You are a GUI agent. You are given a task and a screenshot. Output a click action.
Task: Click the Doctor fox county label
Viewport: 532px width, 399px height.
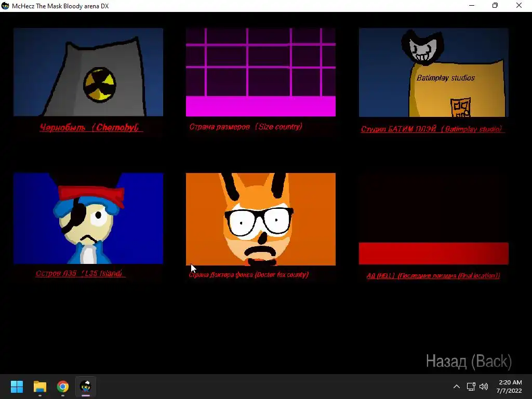pyautogui.click(x=249, y=274)
